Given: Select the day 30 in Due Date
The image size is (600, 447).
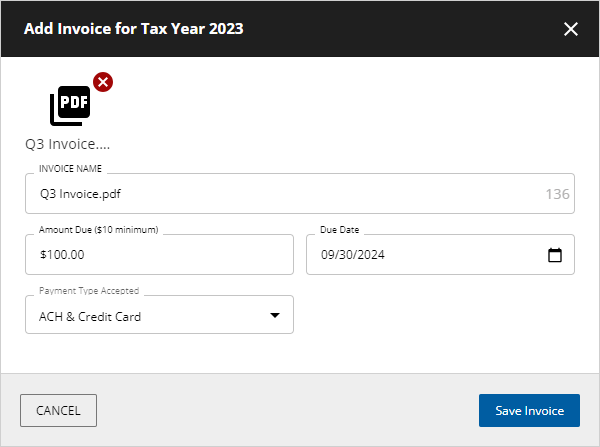Looking at the screenshot, I should point(348,255).
